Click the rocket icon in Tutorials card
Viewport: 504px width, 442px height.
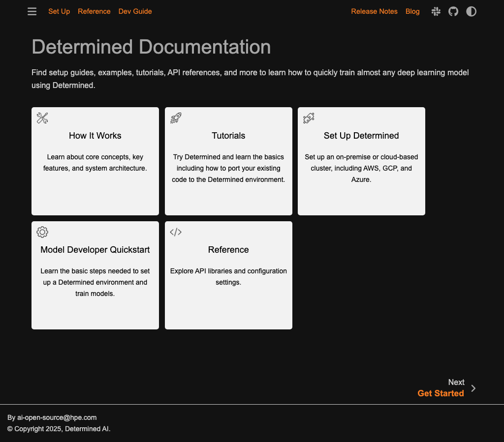click(x=176, y=118)
